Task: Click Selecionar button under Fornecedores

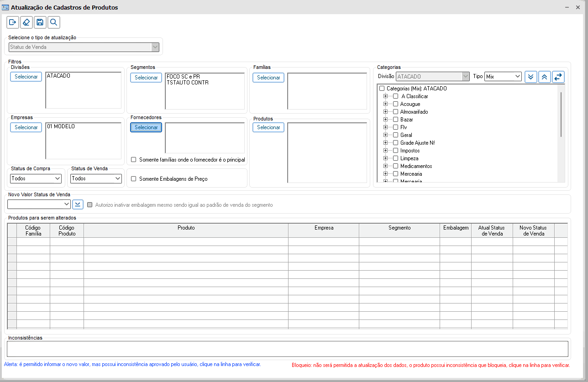Action: coord(146,127)
